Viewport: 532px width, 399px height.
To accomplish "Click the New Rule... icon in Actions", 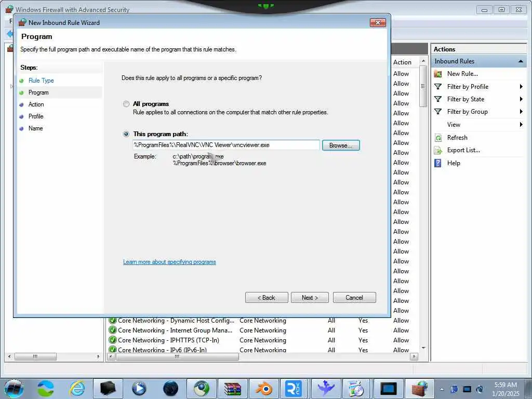I will tap(438, 74).
